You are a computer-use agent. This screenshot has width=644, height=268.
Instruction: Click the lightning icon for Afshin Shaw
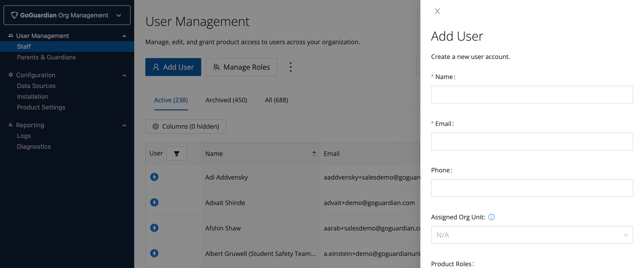click(154, 228)
